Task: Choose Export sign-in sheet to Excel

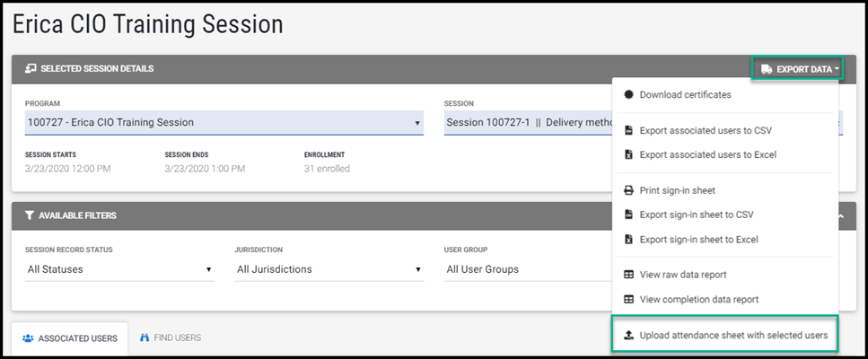Action: tap(698, 240)
